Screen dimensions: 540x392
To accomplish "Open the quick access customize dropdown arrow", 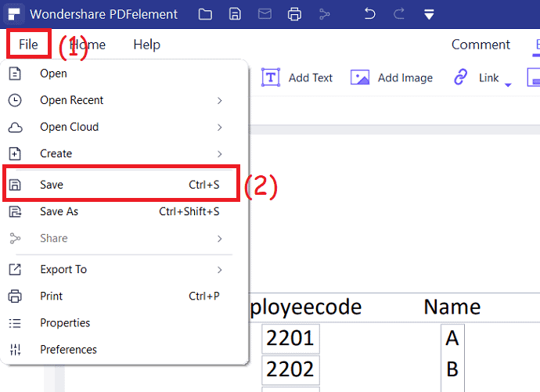I will 429,14.
